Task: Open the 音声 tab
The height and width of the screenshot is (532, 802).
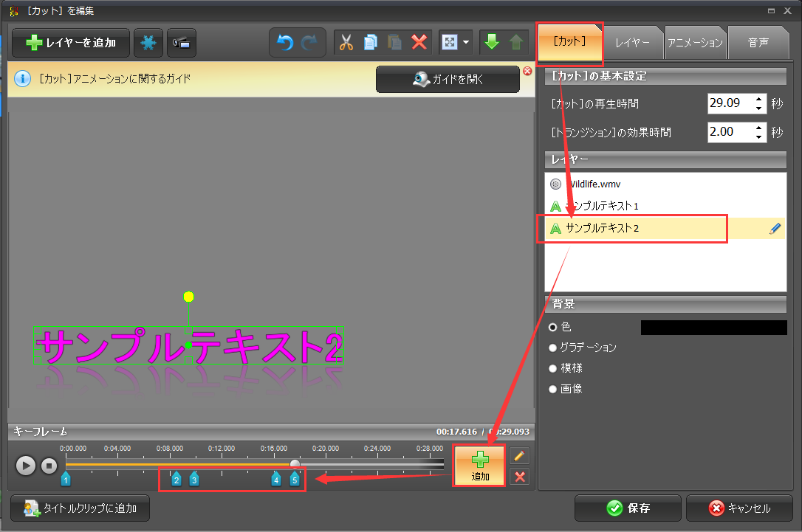Action: pyautogui.click(x=758, y=42)
